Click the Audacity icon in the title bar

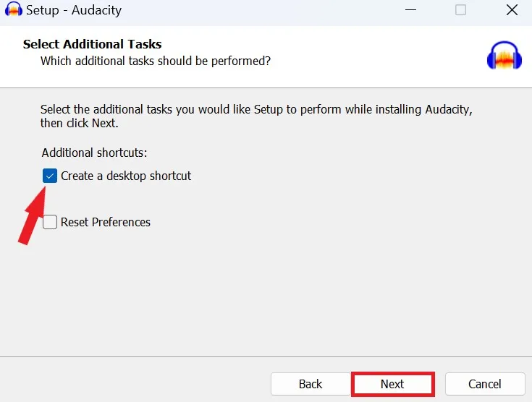click(x=13, y=11)
